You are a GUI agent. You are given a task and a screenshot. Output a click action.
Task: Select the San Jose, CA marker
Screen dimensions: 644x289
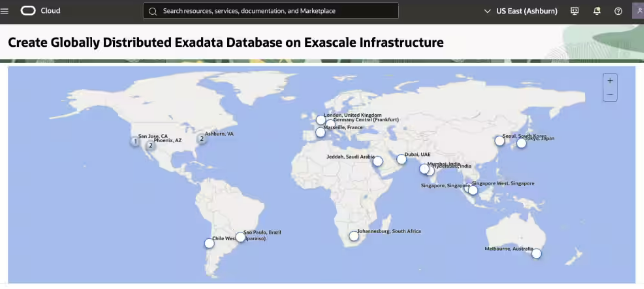click(x=135, y=142)
